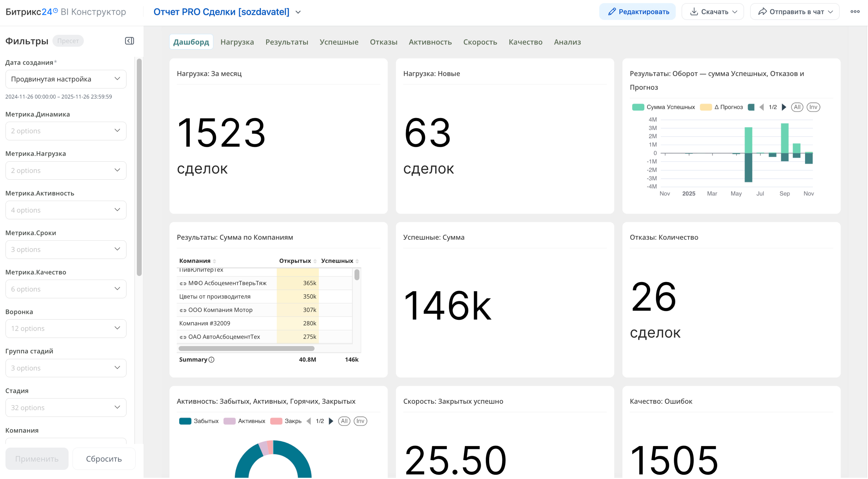Click the Редактировать button

pyautogui.click(x=637, y=12)
